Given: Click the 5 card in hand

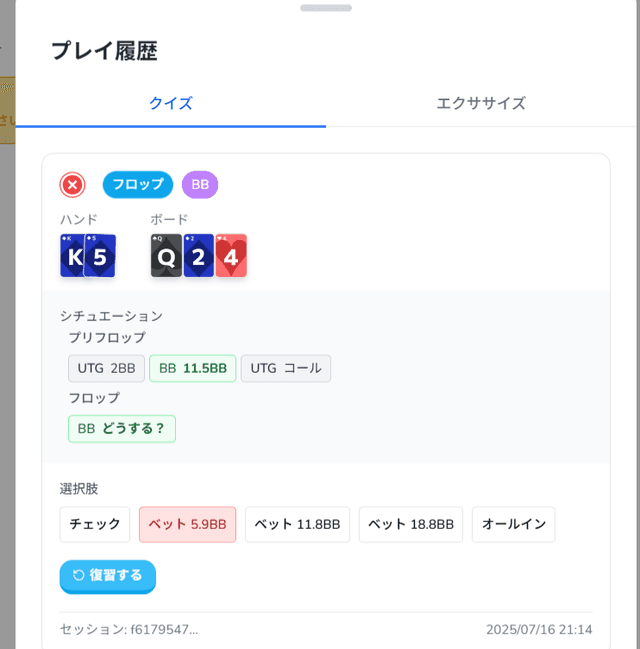Looking at the screenshot, I should pos(101,257).
